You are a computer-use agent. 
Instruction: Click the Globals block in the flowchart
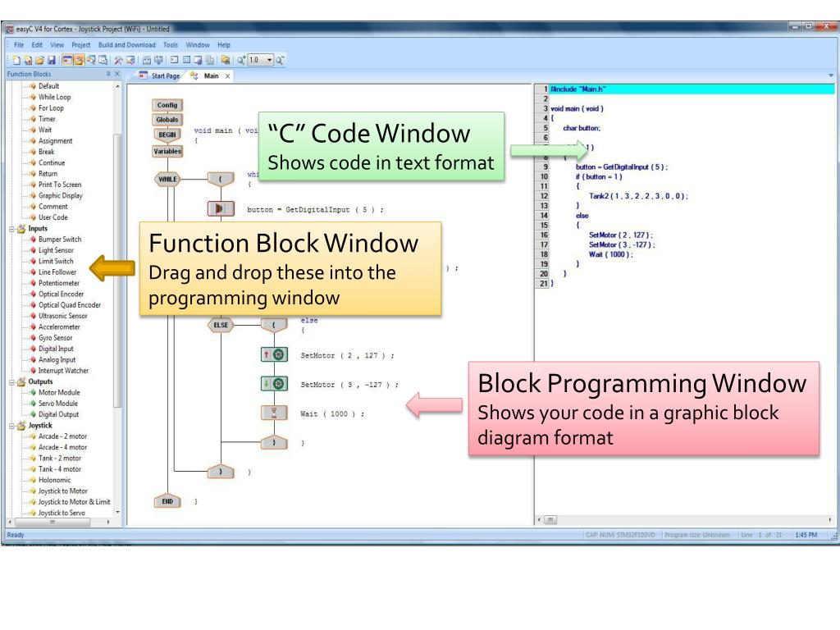coord(167,120)
